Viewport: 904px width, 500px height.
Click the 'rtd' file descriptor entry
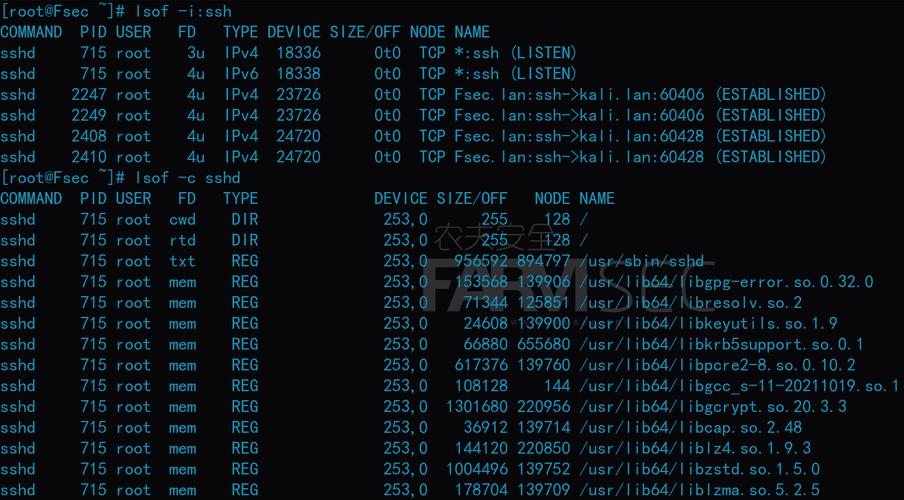pyautogui.click(x=182, y=240)
